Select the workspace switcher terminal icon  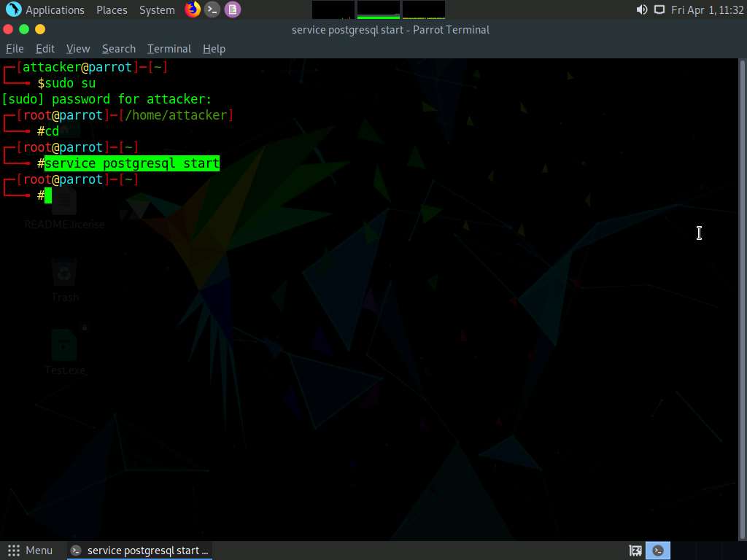[x=659, y=551]
